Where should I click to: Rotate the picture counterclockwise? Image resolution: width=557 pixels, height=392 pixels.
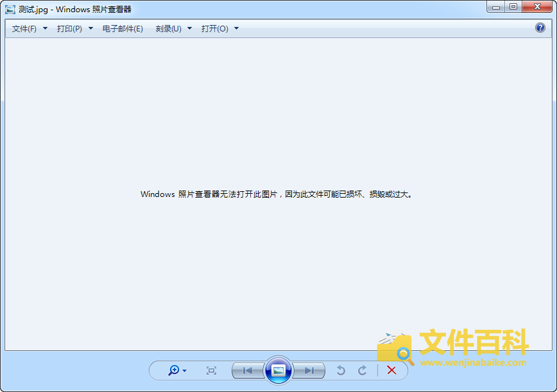(x=341, y=371)
